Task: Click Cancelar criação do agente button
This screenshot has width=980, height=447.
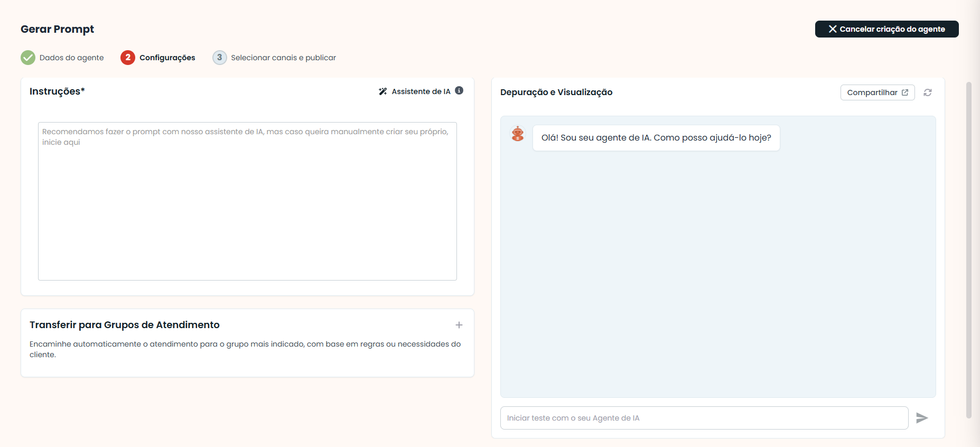Action: [x=886, y=29]
